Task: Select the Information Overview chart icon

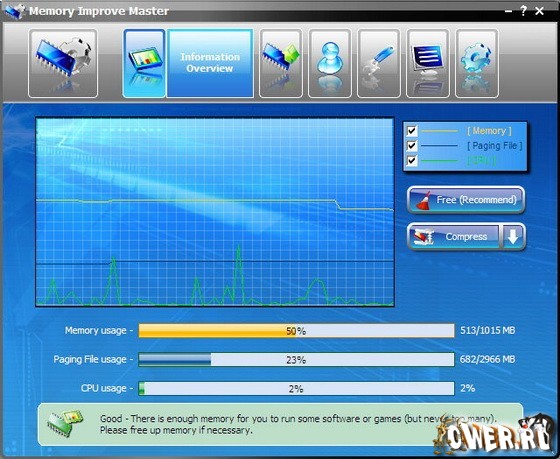Action: pos(144,63)
